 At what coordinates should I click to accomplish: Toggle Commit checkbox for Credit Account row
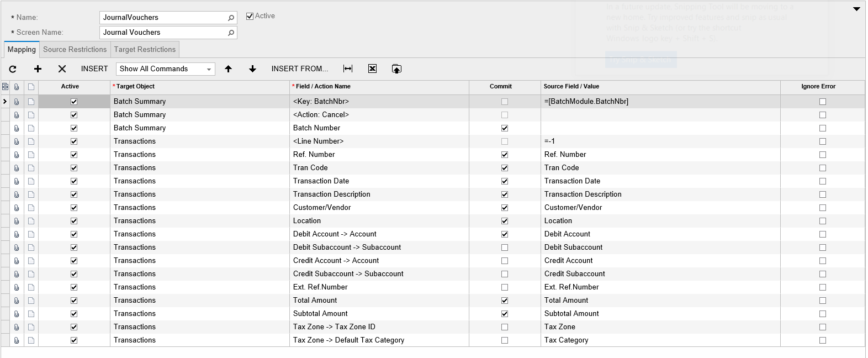pos(504,261)
